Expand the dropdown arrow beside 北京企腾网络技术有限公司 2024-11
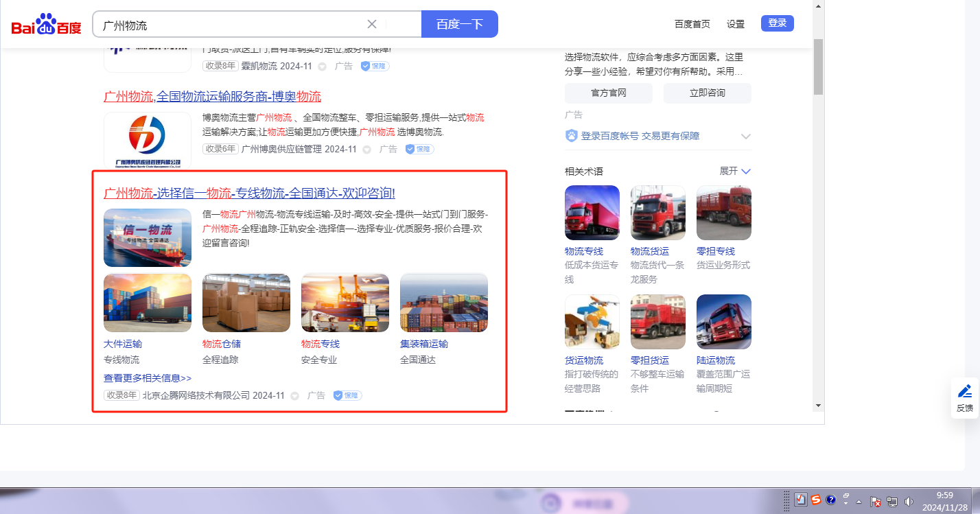The height and width of the screenshot is (514, 980). pyautogui.click(x=294, y=396)
